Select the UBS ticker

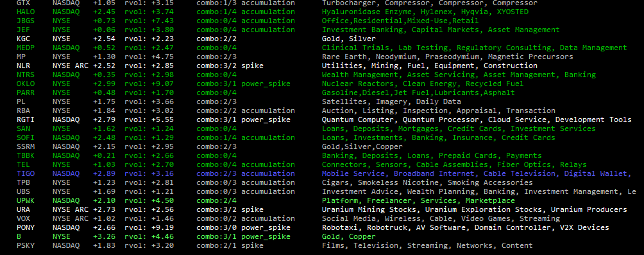23,191
